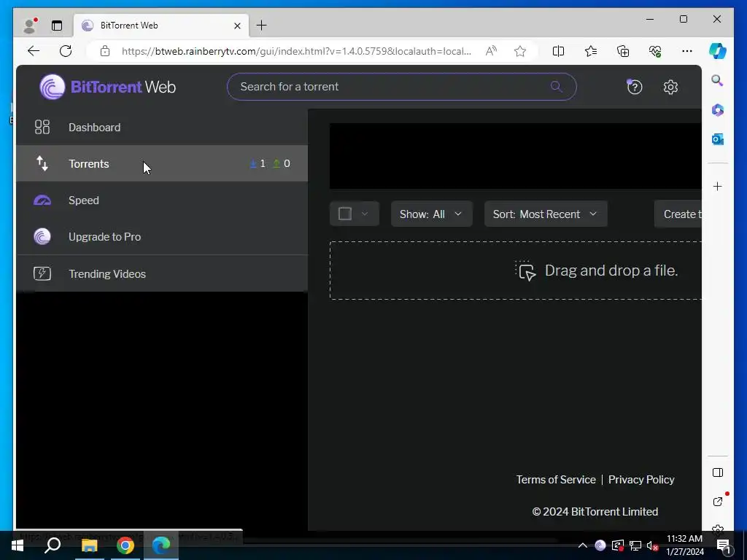Open the Edge sidebar search icon
747x560 pixels.
(x=718, y=80)
